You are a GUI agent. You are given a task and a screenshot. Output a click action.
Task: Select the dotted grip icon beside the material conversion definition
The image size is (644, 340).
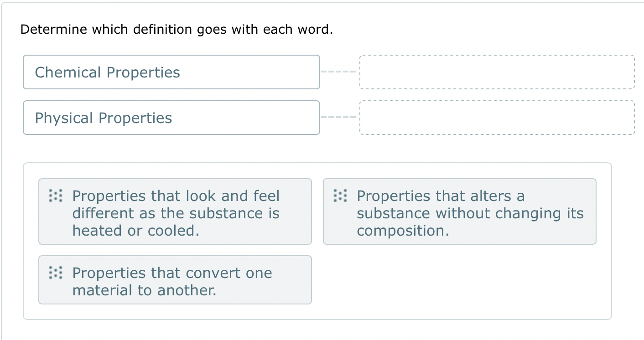55,273
